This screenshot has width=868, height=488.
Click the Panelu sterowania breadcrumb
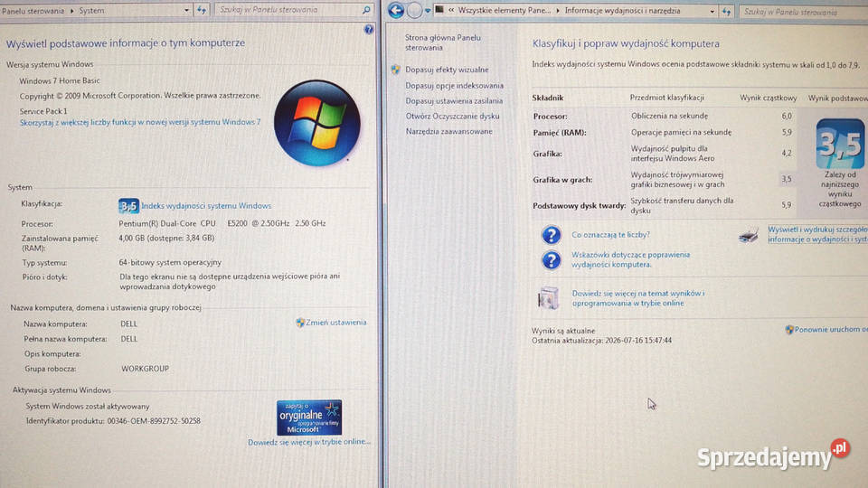coord(33,11)
